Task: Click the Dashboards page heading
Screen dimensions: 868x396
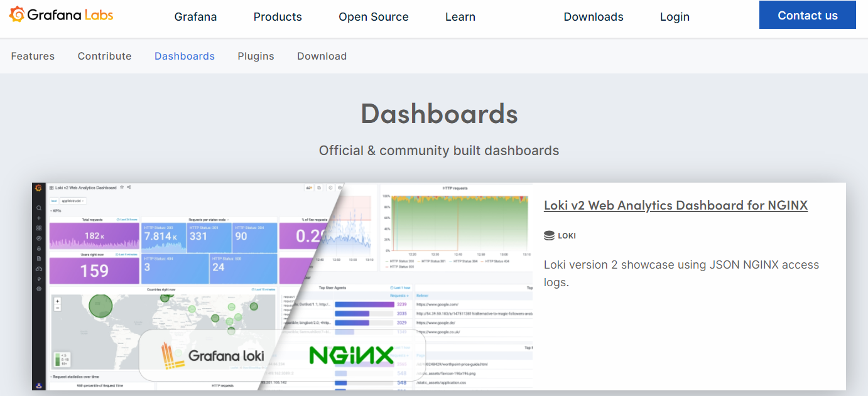Action: [439, 114]
